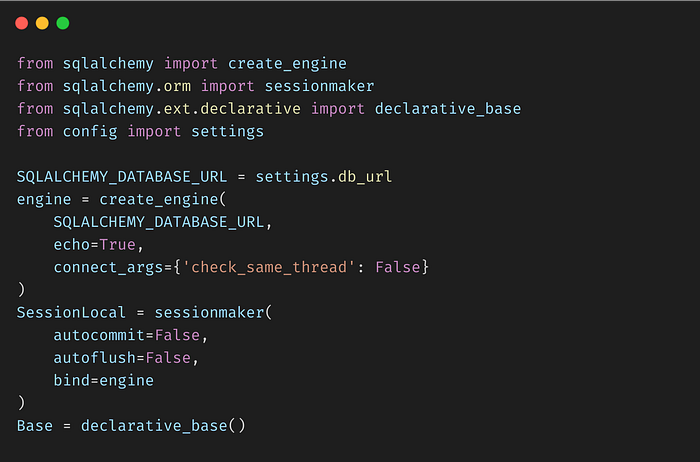Screen dimensions: 700x462
Task: Click 'False' in the connect_args dictionary
Action: (398, 267)
